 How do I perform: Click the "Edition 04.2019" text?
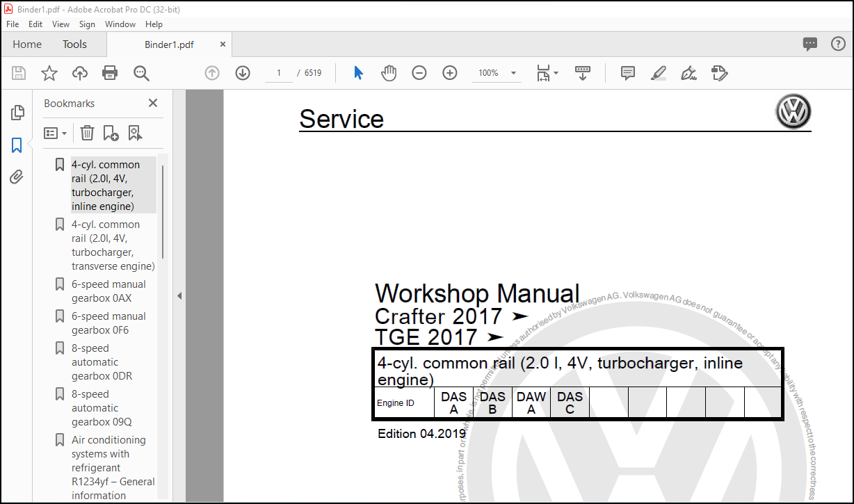coord(422,434)
